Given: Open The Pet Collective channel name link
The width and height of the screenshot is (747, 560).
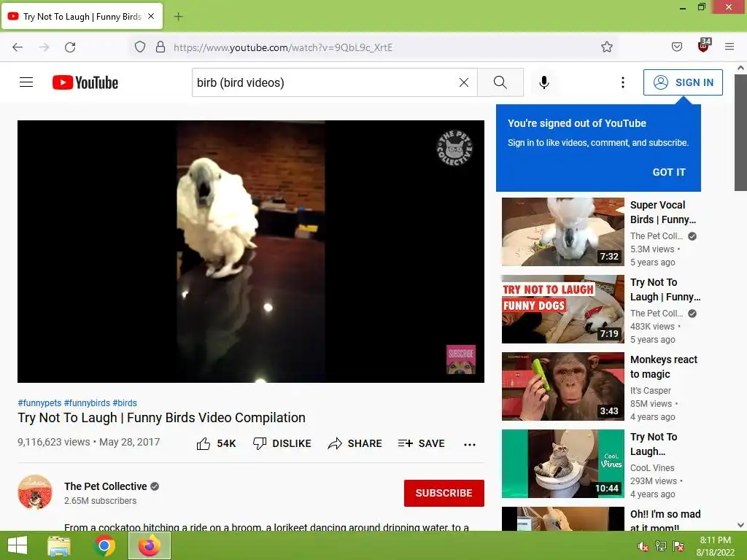Looking at the screenshot, I should pos(105,486).
